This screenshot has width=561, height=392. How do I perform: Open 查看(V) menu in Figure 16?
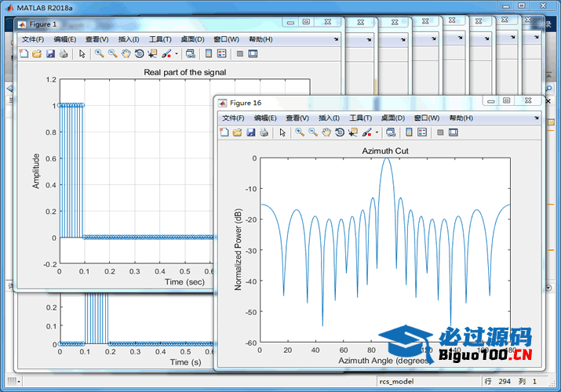click(297, 118)
